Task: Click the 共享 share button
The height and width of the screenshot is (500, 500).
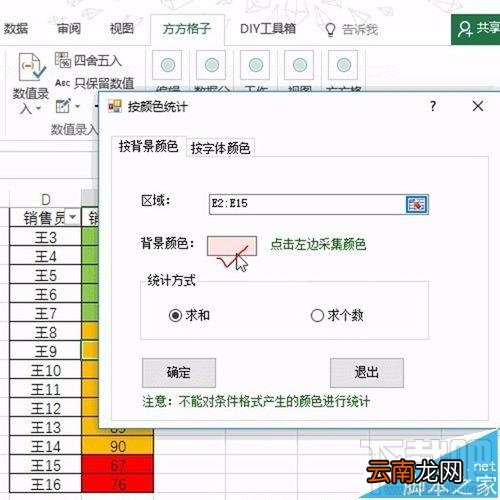Action: pos(476,29)
